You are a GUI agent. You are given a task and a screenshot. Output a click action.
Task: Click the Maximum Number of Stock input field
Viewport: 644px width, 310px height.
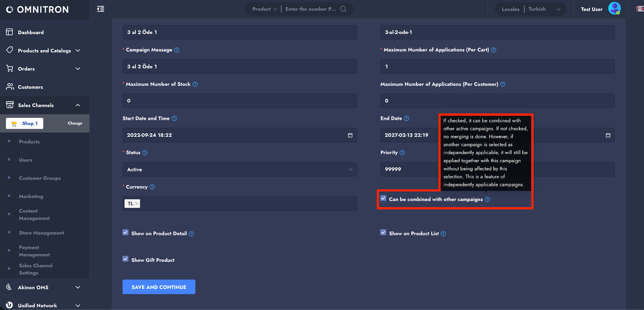point(239,101)
